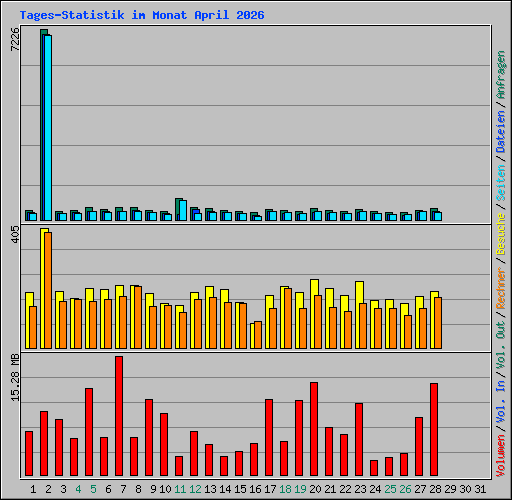Click the y-axis value 15.28 MB
This screenshot has width=512, height=500.
[15, 378]
